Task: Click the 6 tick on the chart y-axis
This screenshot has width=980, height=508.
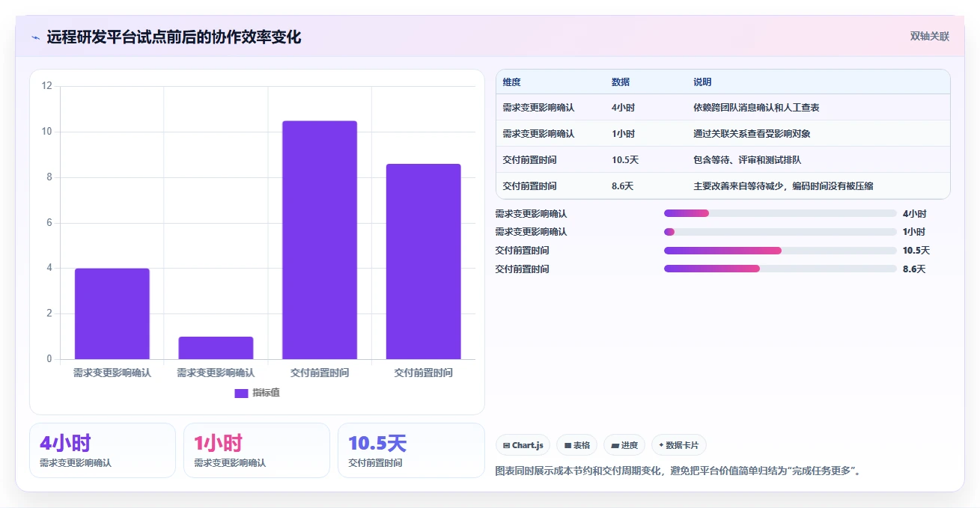Action: (49, 223)
